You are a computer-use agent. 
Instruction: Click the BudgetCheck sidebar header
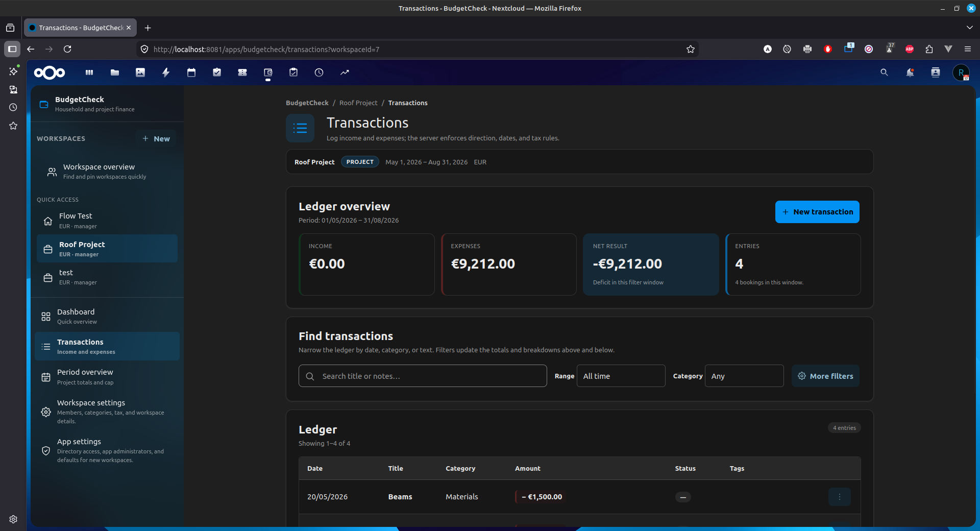107,104
